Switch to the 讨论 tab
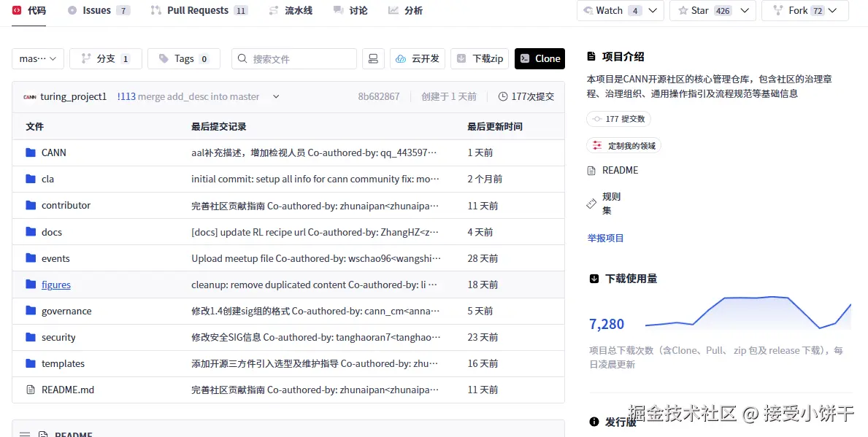This screenshot has height=437, width=868. click(x=350, y=10)
